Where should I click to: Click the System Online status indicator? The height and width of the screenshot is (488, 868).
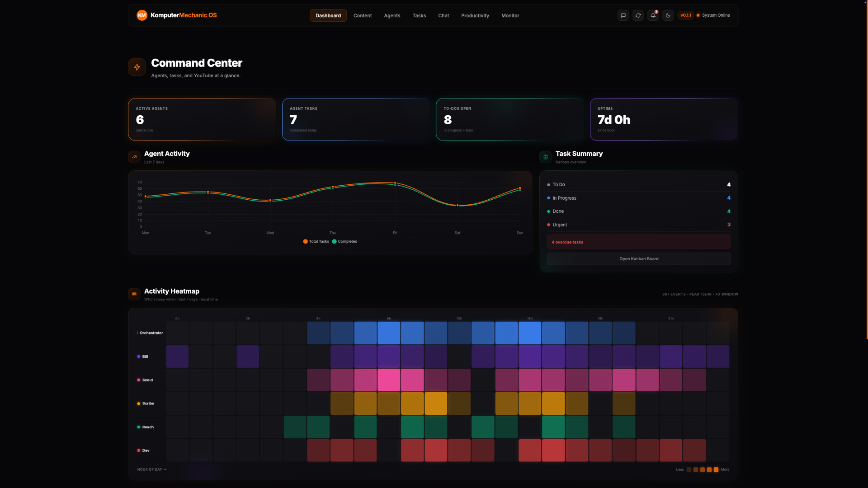tap(713, 15)
